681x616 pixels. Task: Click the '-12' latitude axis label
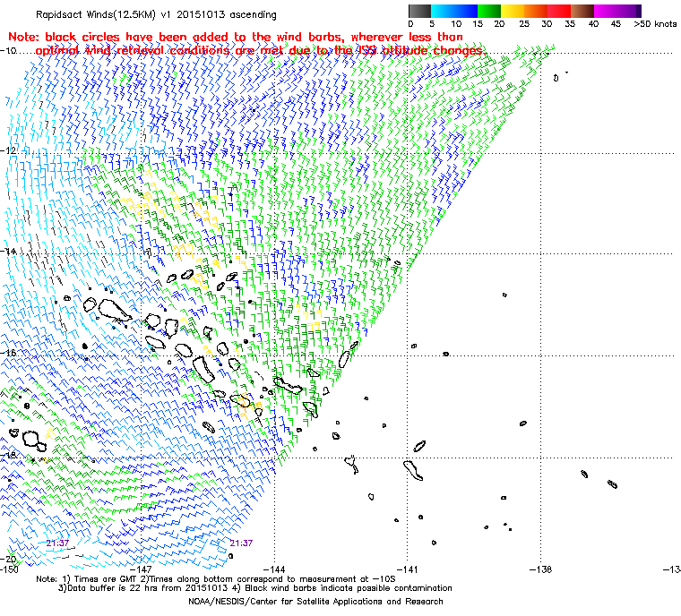(9, 150)
